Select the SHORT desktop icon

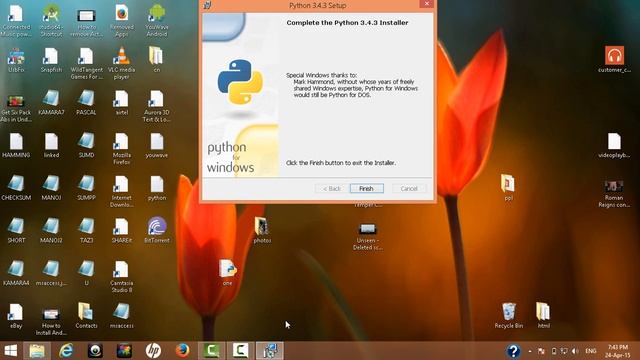point(16,230)
